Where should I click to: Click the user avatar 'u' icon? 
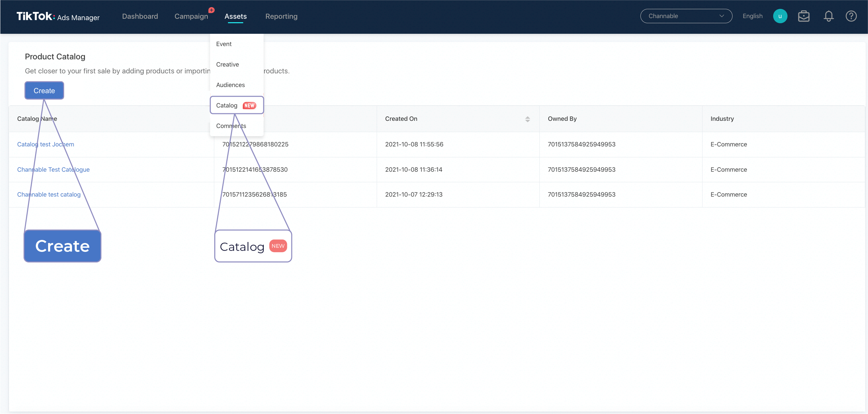pos(780,16)
